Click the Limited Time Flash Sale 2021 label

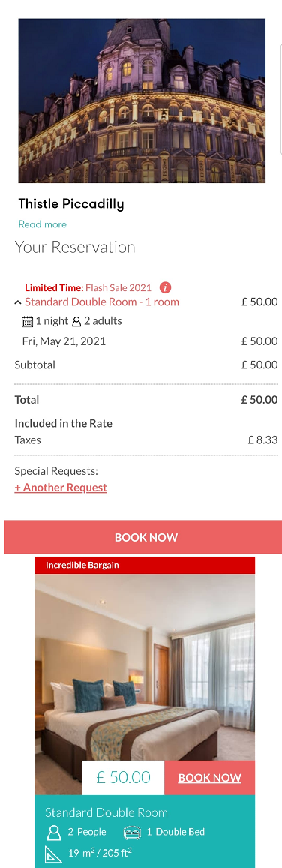tap(88, 288)
